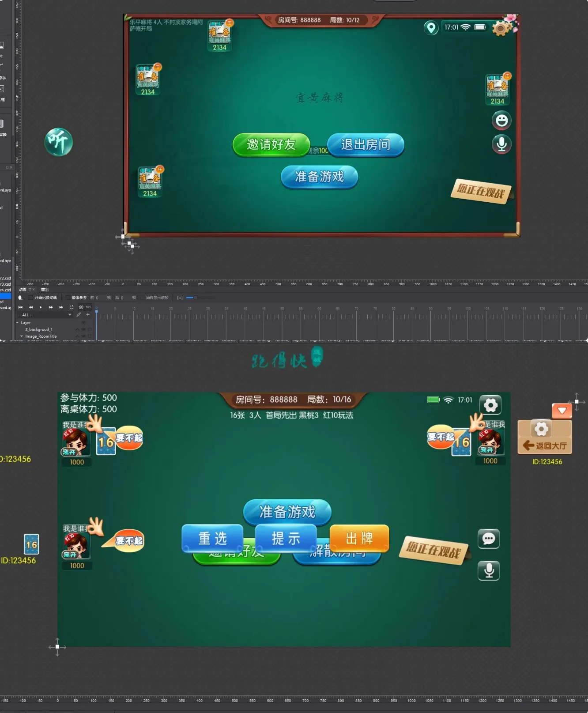Click the orange dropdown arrow above 返回大厅

pos(562,411)
